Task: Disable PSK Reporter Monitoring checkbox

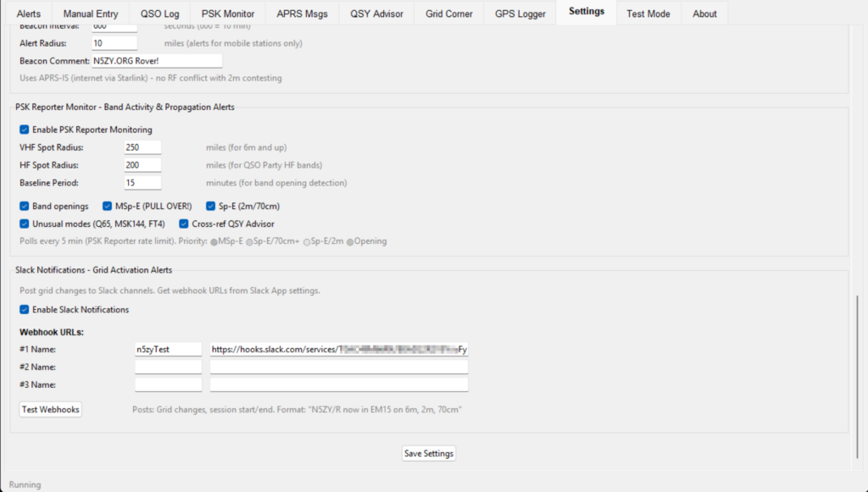Action: point(24,130)
